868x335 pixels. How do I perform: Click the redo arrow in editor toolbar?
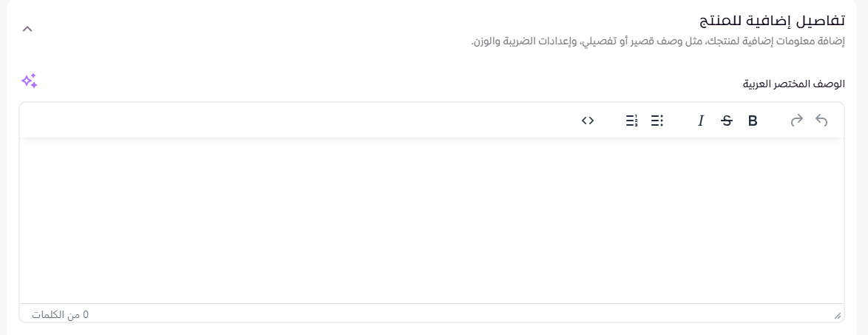(796, 121)
